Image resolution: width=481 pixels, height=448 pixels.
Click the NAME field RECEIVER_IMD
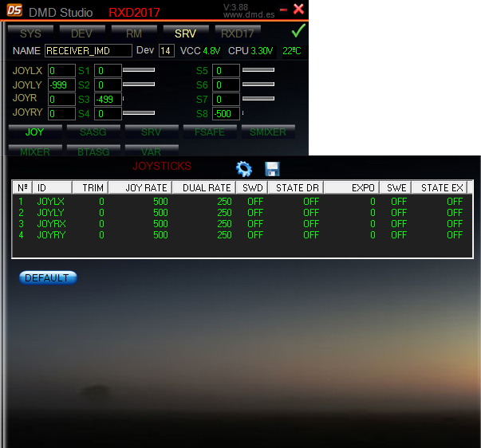point(89,50)
